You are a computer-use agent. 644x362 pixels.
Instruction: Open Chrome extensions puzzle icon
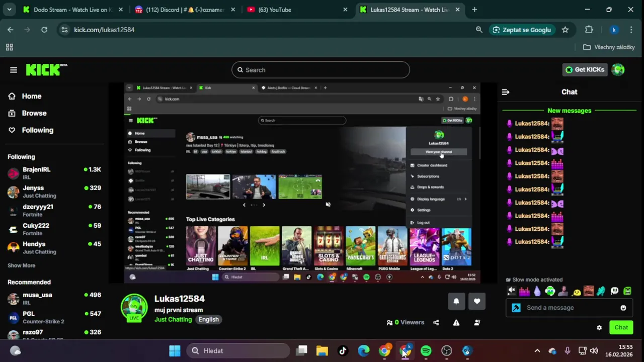[x=589, y=30]
